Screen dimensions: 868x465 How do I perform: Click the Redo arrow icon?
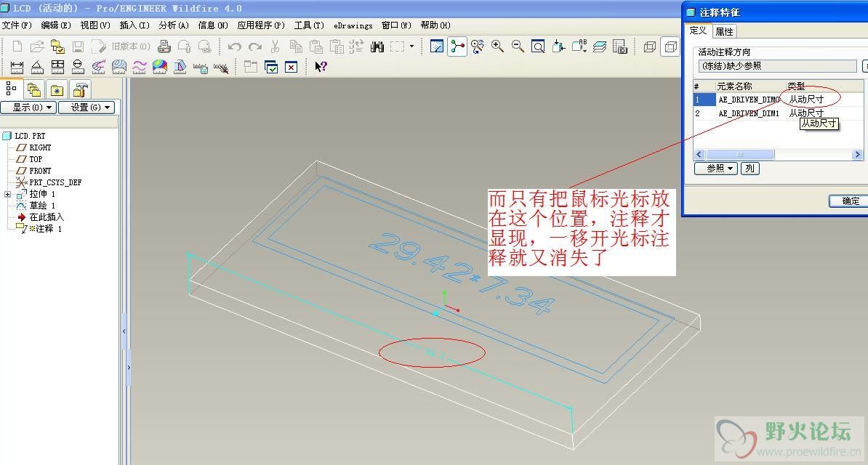click(255, 46)
